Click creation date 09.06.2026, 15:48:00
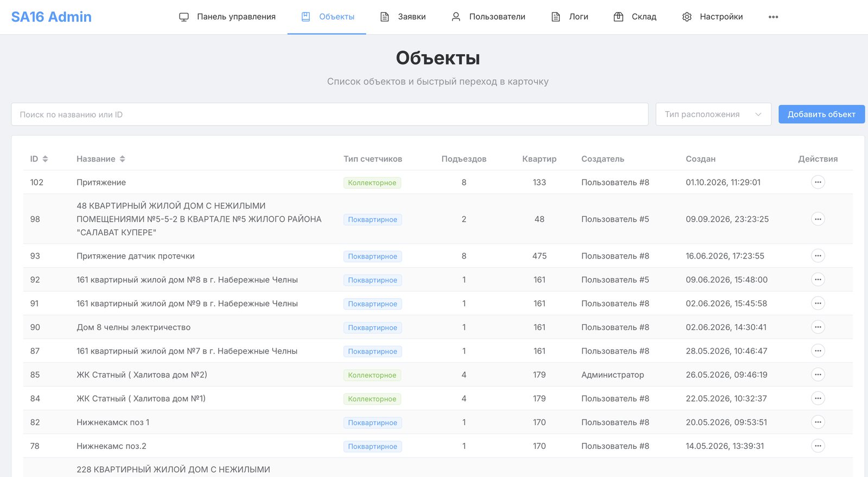This screenshot has height=477, width=868. 726,280
